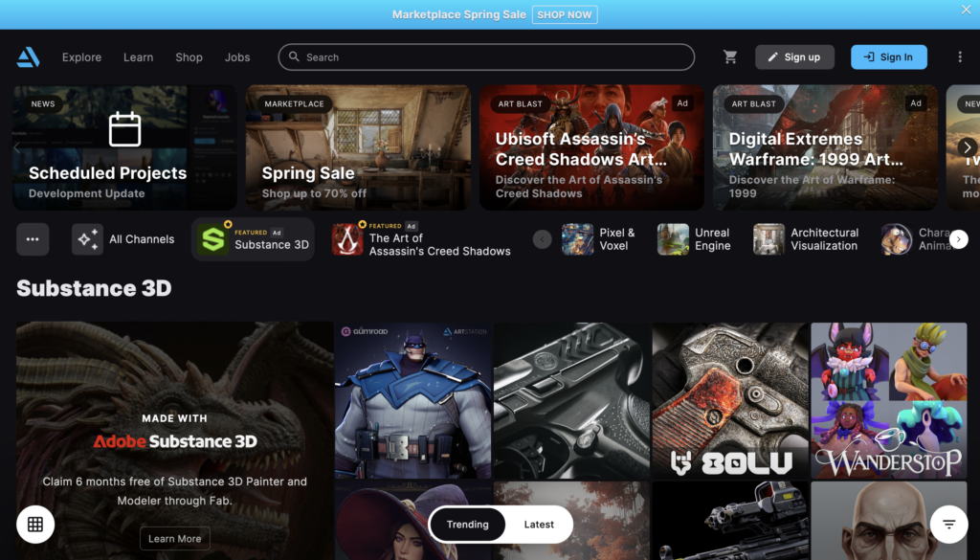The width and height of the screenshot is (980, 560).
Task: Open the ArtStation logo home link
Action: 28,56
